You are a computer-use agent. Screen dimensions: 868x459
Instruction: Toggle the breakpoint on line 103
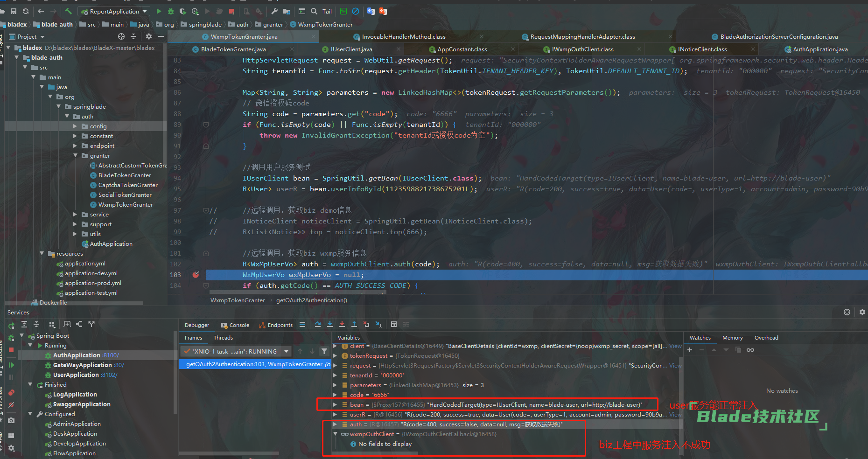(196, 275)
